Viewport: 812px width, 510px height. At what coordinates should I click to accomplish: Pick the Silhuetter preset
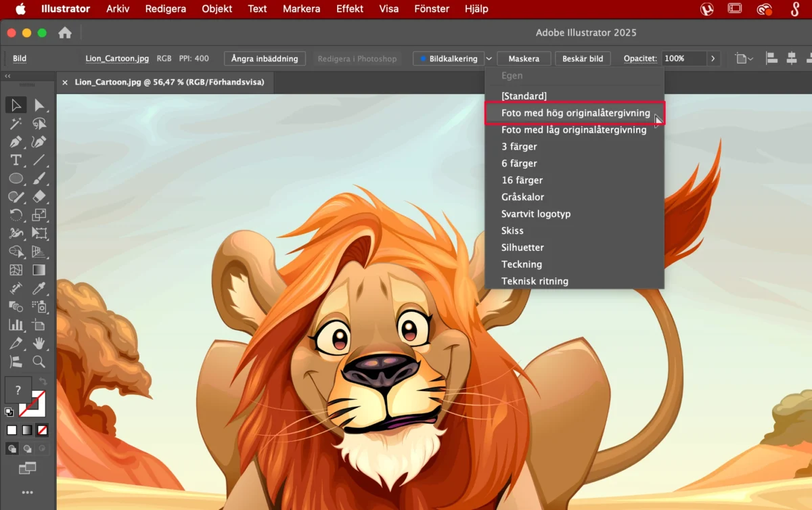pos(522,248)
